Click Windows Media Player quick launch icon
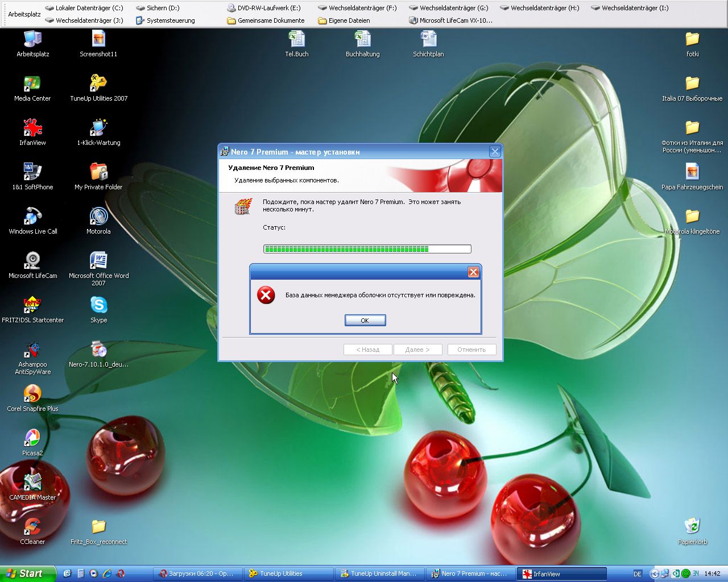Image resolution: width=728 pixels, height=582 pixels. point(94,573)
